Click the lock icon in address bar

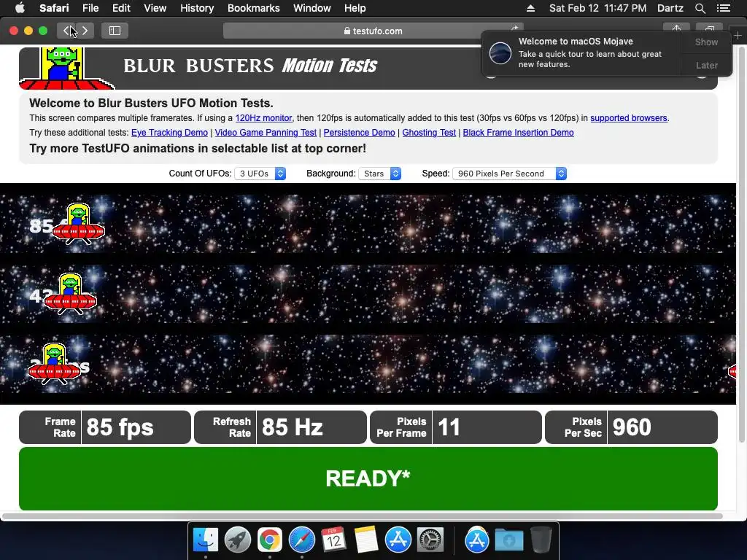click(347, 31)
